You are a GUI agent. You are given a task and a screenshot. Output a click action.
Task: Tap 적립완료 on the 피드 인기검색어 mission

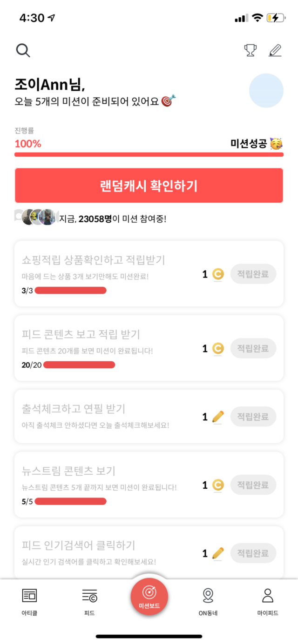(x=253, y=553)
